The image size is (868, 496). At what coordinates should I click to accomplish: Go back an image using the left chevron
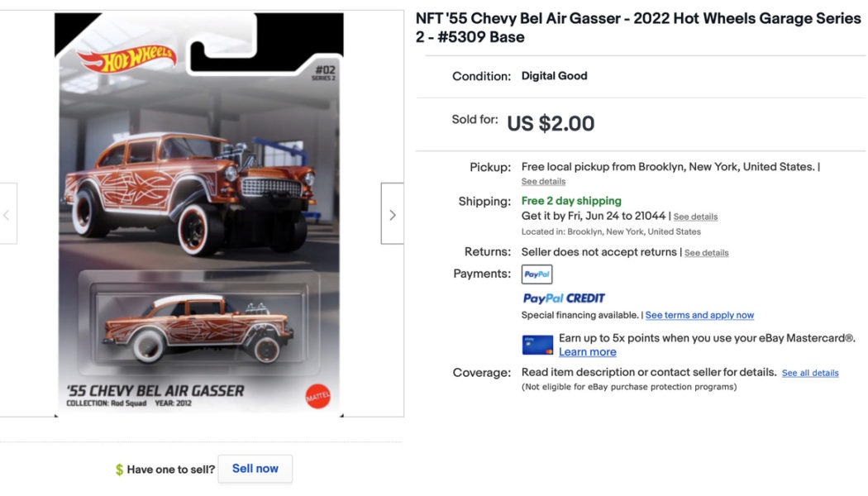[7, 213]
